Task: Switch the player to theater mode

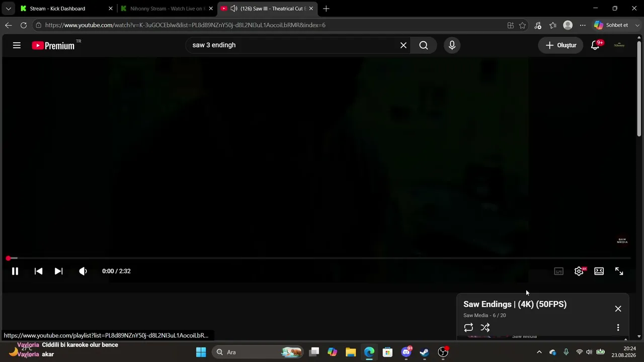Action: point(599,271)
